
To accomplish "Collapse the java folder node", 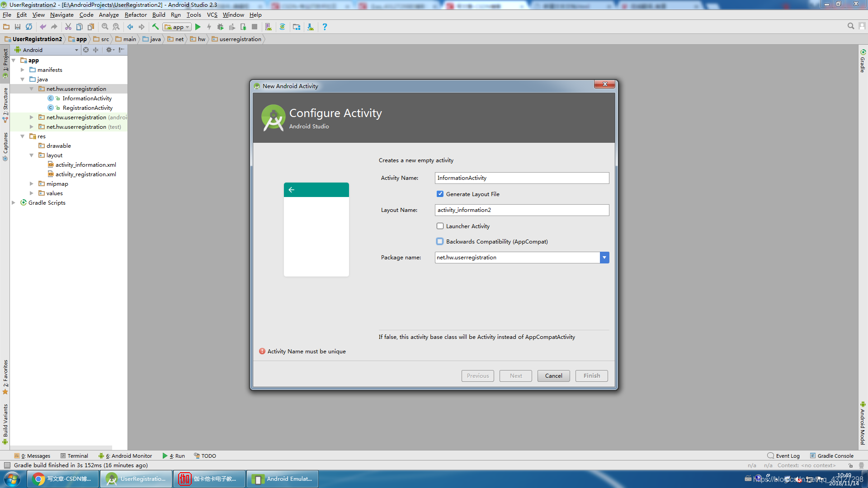I will (x=23, y=80).
